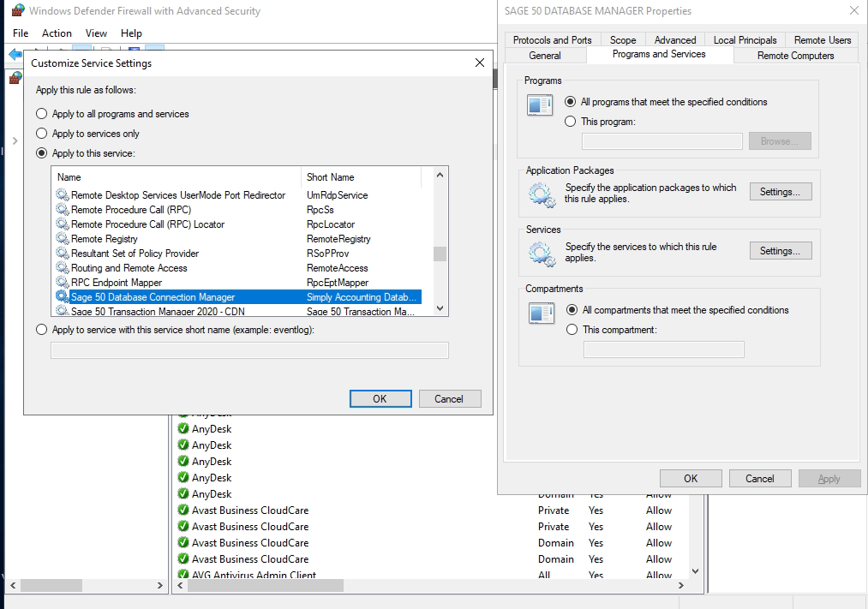Open the Advanced tab
Image resolution: width=868 pixels, height=609 pixels.
(x=675, y=39)
